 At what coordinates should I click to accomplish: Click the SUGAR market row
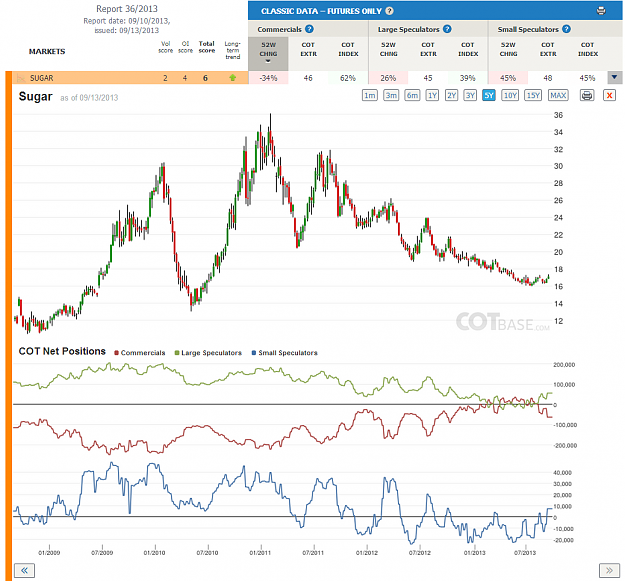tap(130, 78)
